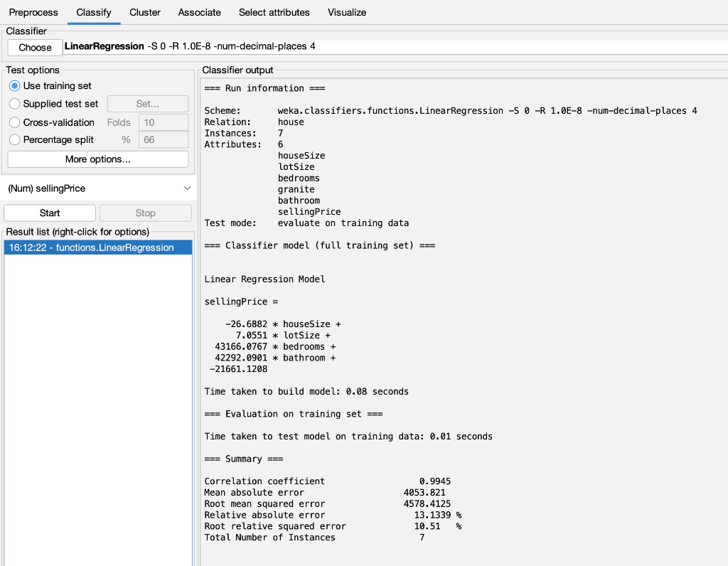Select the Classify tab
This screenshot has width=728, height=566.
(x=93, y=12)
